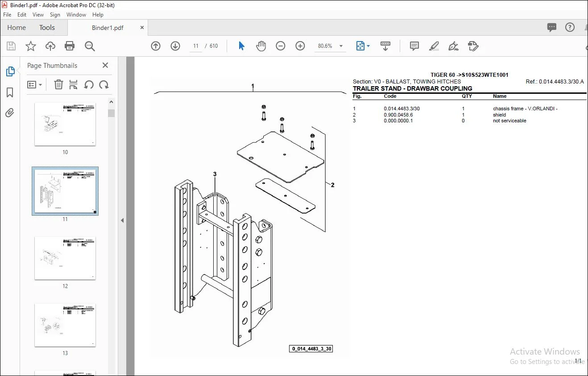Open the Bookmarks navigation panel
Image resolution: width=588 pixels, height=376 pixels.
pos(10,92)
